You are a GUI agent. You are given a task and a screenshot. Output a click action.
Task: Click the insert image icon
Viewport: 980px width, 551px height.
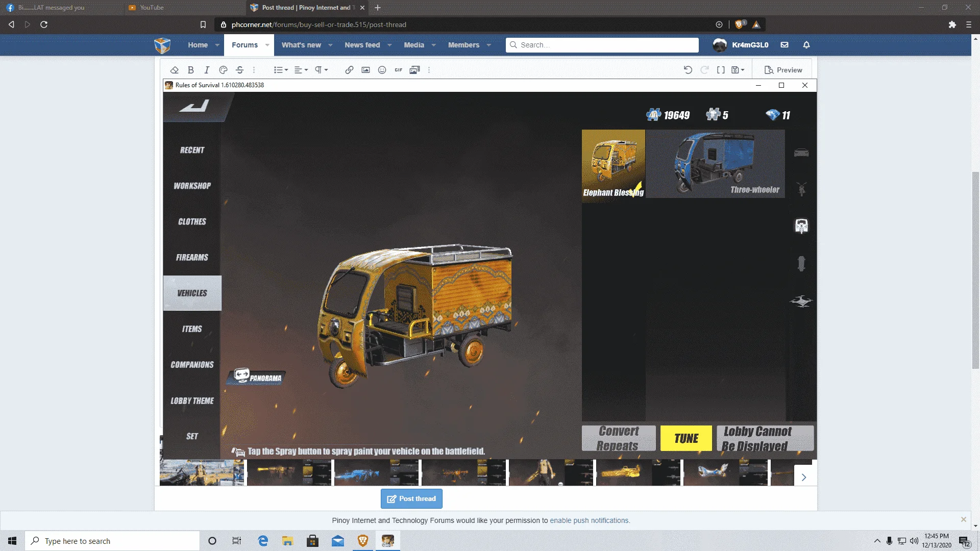point(365,70)
